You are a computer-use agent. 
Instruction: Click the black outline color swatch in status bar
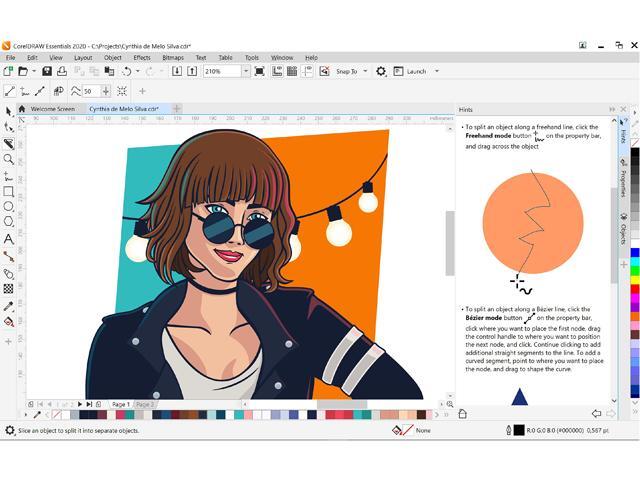519,430
